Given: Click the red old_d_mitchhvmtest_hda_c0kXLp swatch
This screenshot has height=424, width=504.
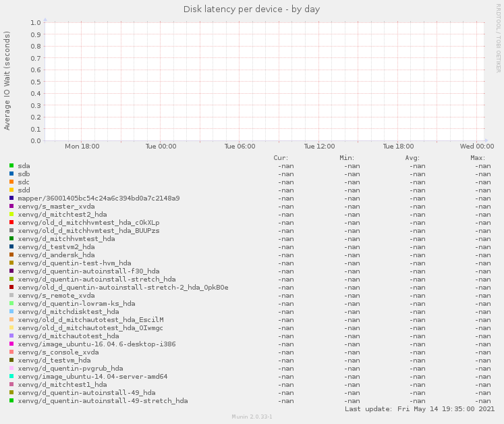Looking at the screenshot, I should click(11, 222).
